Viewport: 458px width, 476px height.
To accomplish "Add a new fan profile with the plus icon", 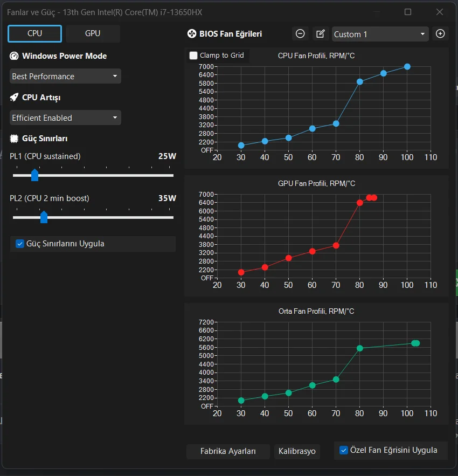I will 440,34.
